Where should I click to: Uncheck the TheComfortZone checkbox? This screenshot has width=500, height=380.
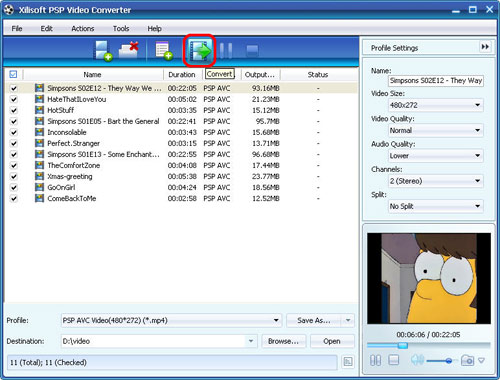14,165
